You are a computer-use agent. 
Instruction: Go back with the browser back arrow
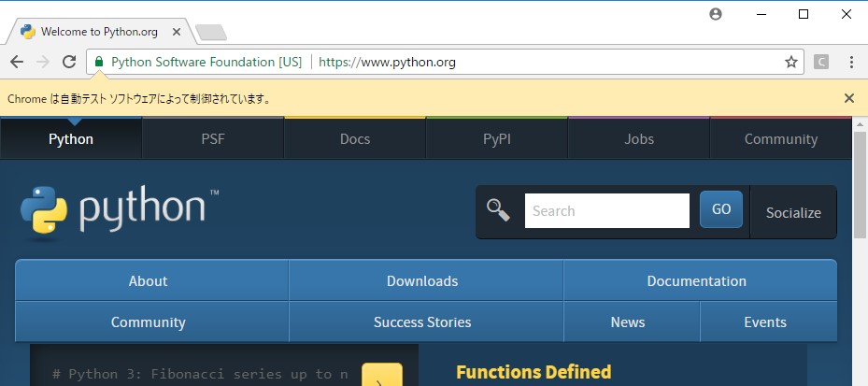pyautogui.click(x=17, y=62)
